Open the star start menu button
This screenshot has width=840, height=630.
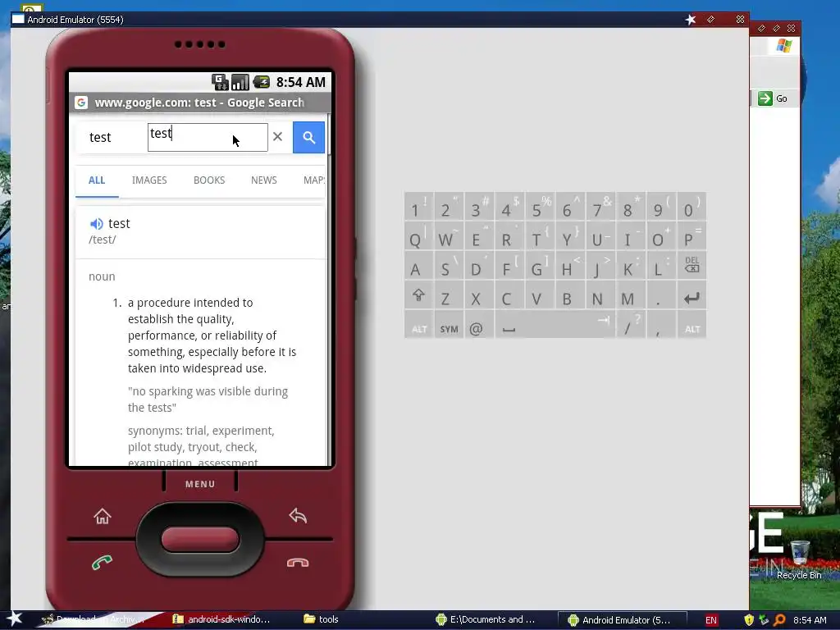(14, 619)
